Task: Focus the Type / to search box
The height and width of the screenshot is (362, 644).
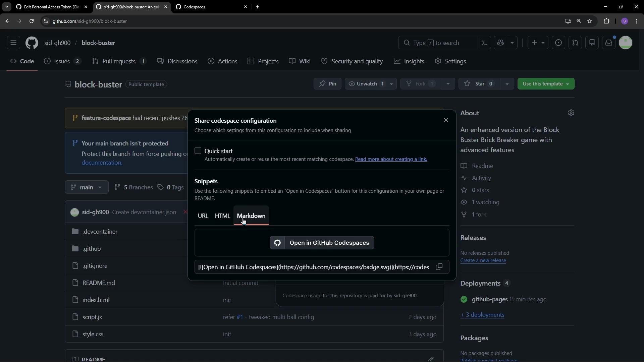Action: coord(438,43)
